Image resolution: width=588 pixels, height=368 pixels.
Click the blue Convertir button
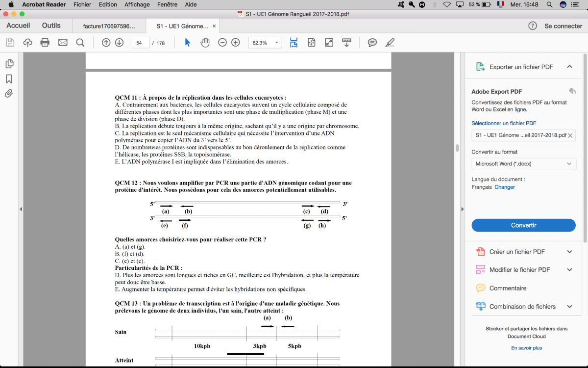[x=523, y=225]
